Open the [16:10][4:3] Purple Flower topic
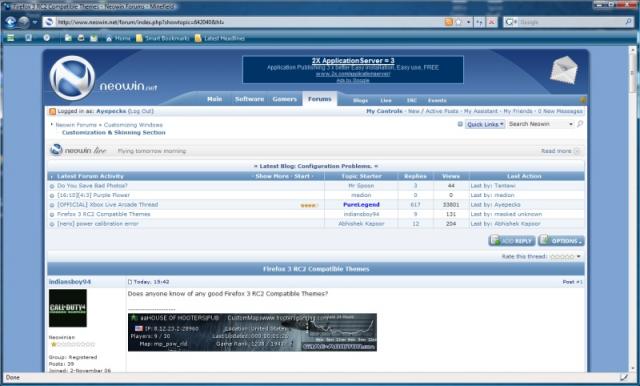 coord(93,195)
